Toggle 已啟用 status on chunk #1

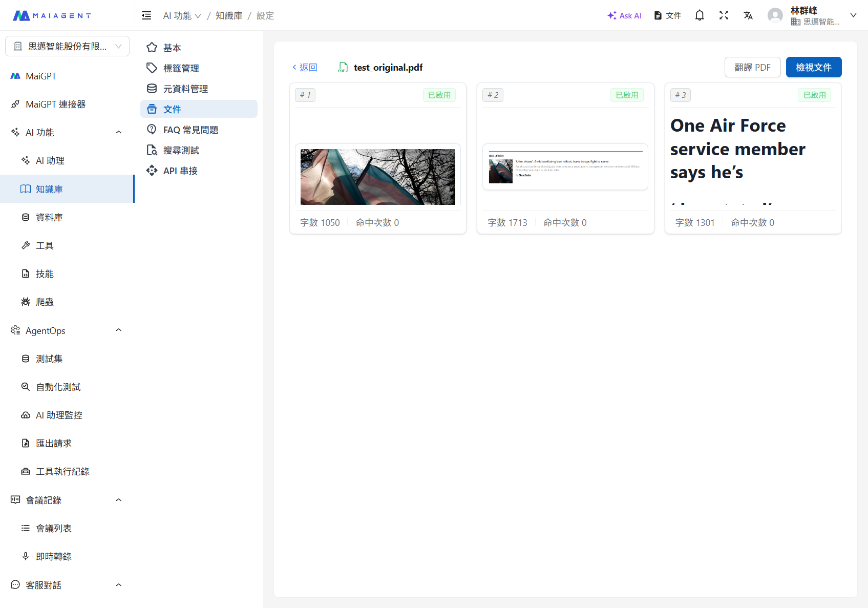coord(439,95)
